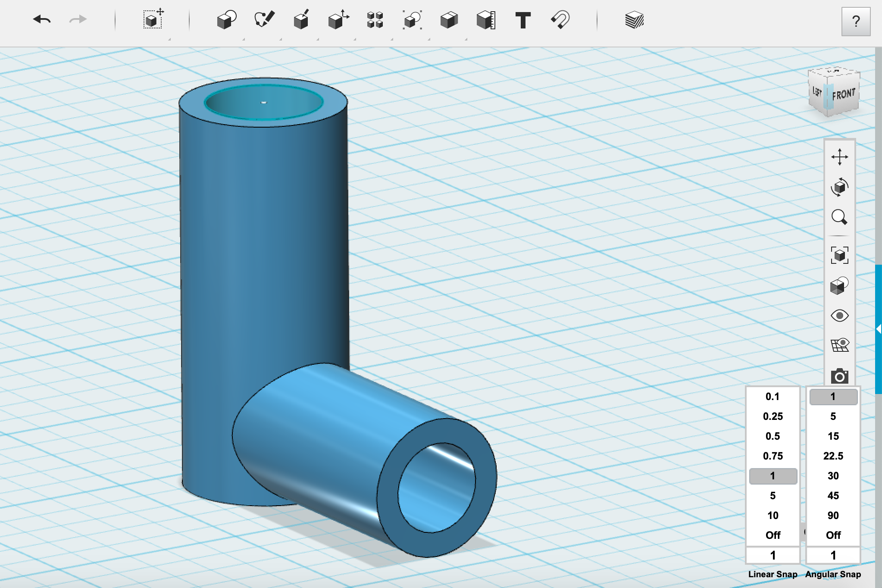This screenshot has width=882, height=588.
Task: Choose highlighted Angular Snap value 1
Action: [x=833, y=397]
